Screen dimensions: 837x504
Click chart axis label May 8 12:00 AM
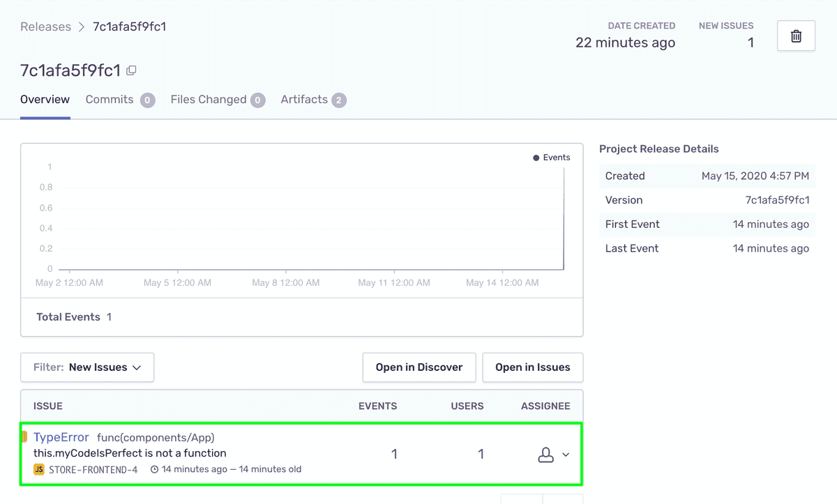point(286,283)
